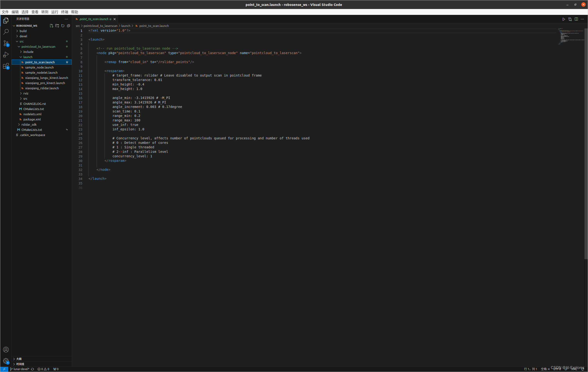Collapse all folders in explorer

click(68, 26)
